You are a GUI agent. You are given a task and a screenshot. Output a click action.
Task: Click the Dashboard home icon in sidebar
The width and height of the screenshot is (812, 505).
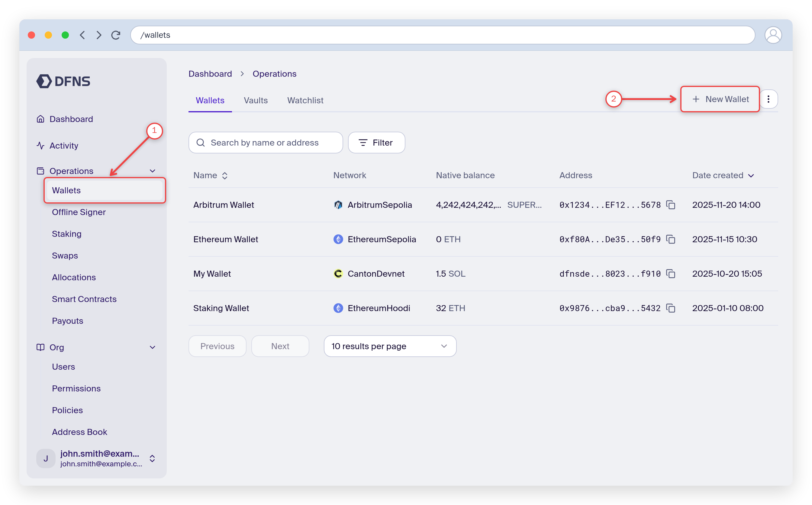40,119
